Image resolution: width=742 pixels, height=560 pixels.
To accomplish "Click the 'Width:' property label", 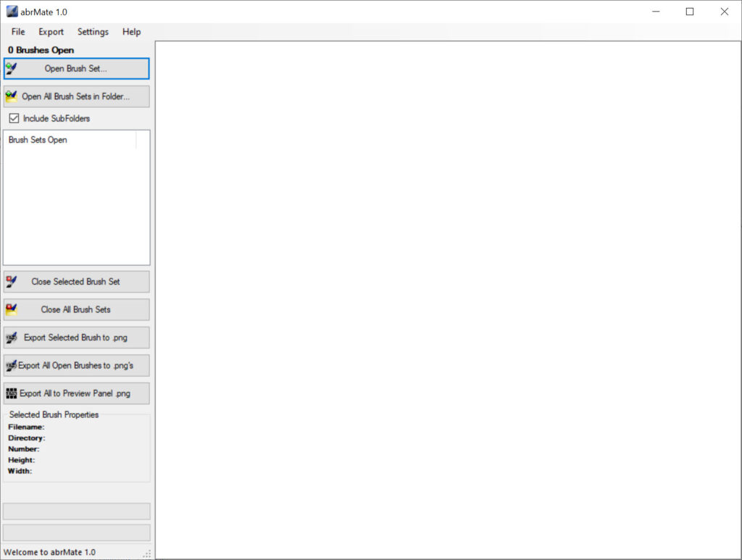I will click(x=20, y=471).
